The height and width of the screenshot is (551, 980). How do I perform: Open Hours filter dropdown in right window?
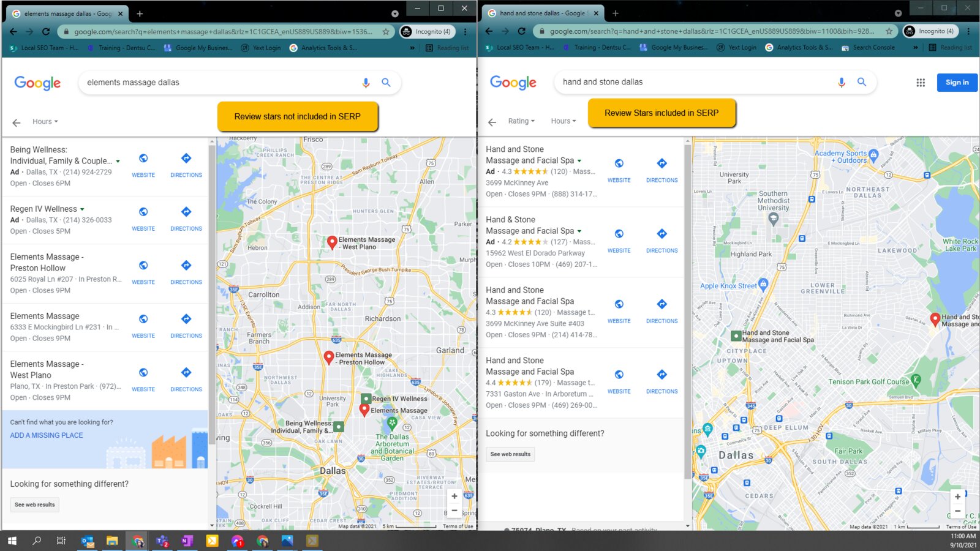[563, 121]
